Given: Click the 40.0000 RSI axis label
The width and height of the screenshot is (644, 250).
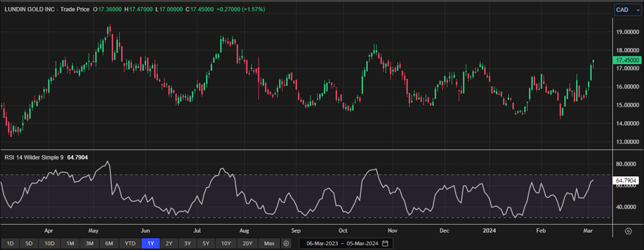Looking at the screenshot, I should click(627, 207).
